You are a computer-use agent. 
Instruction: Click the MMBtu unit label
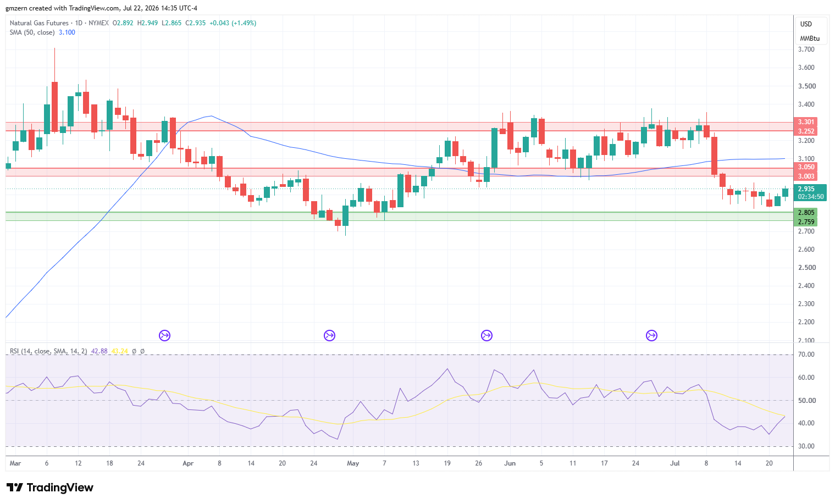pos(810,38)
